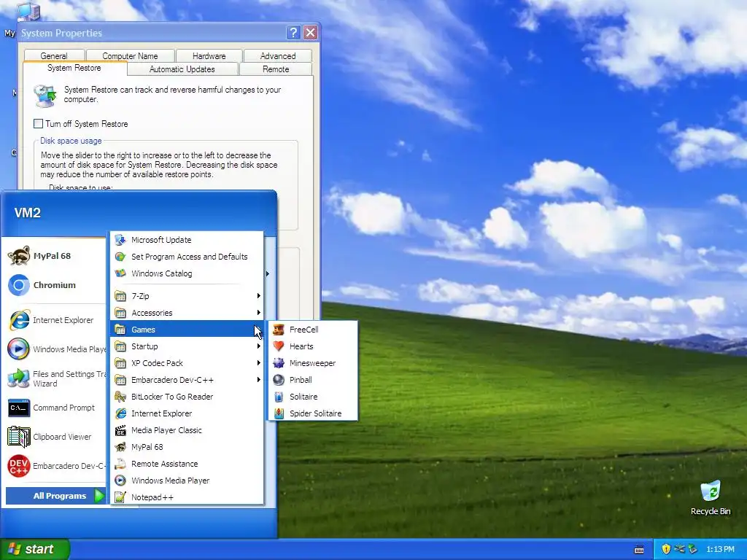Screen dimensions: 747x560
Task: Open Set Program Access and Defaults
Action: (x=187, y=257)
